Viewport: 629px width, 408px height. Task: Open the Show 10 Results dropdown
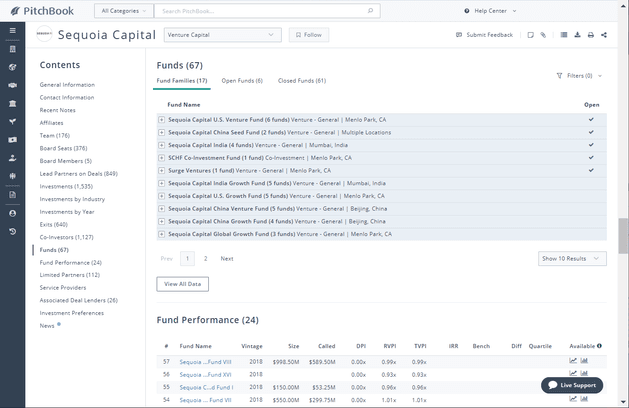(572, 258)
